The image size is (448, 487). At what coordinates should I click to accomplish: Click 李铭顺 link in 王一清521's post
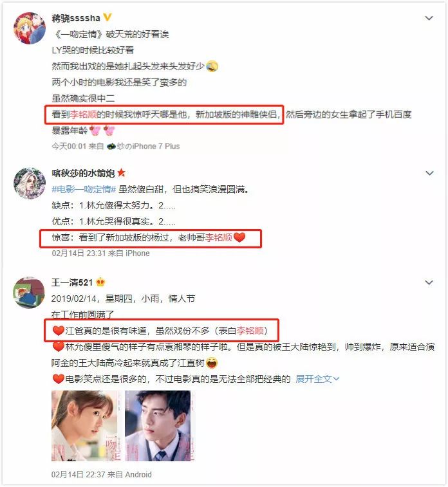[x=250, y=331]
